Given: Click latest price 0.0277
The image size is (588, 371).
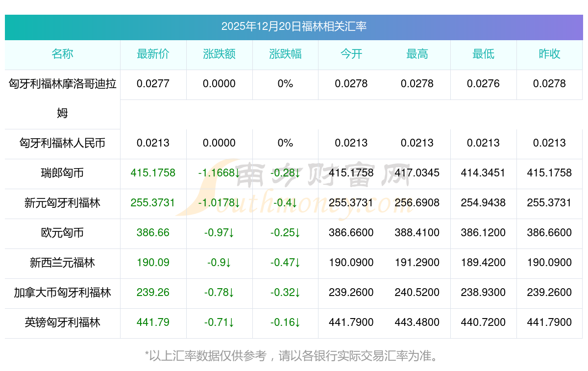Looking at the screenshot, I should tap(153, 84).
